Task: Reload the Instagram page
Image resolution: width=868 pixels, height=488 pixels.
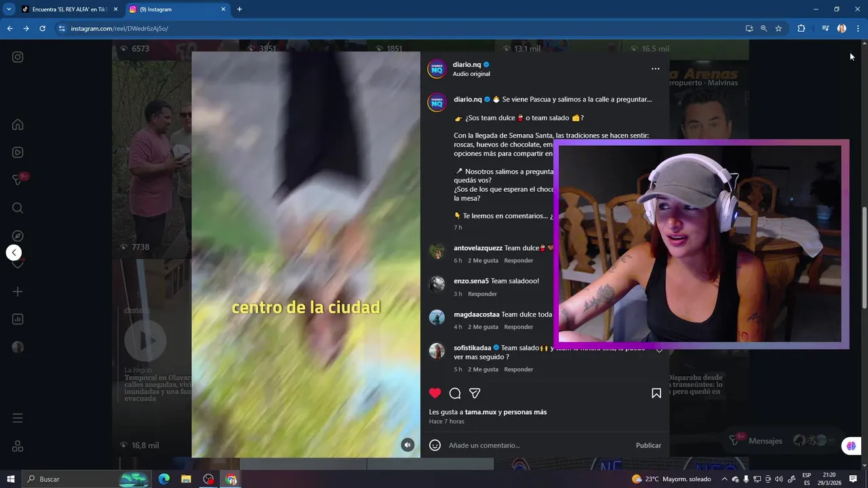Action: click(42, 28)
